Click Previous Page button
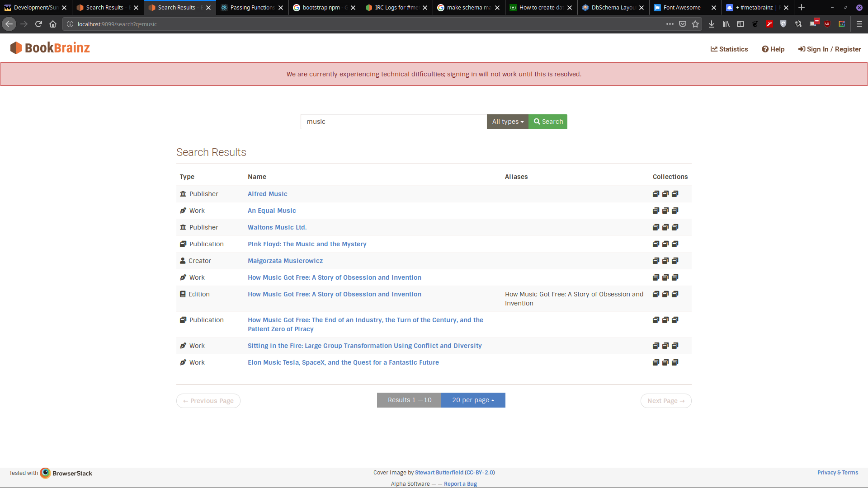868x488 pixels. (208, 401)
